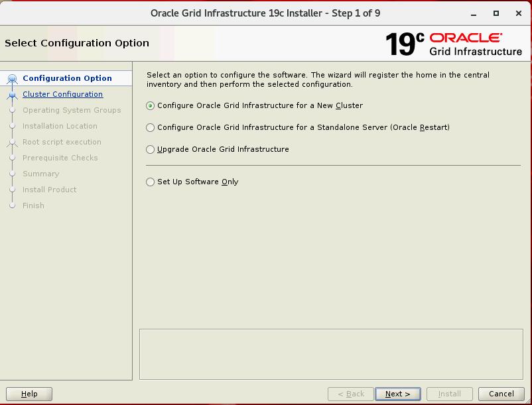Image resolution: width=532 pixels, height=405 pixels.
Task: Click the Oracle 19c Grid Infrastructure logo
Action: tap(454, 44)
